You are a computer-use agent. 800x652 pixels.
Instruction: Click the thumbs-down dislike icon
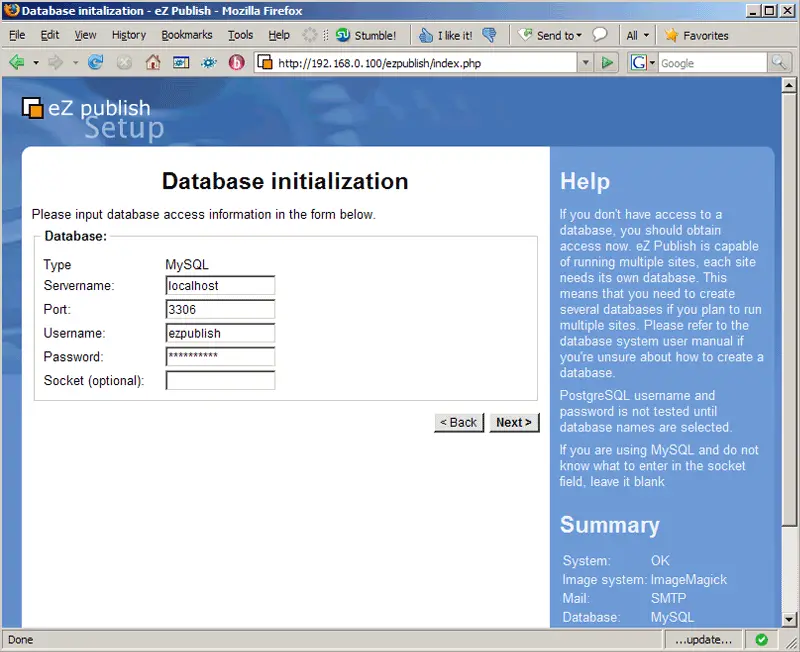click(x=489, y=35)
